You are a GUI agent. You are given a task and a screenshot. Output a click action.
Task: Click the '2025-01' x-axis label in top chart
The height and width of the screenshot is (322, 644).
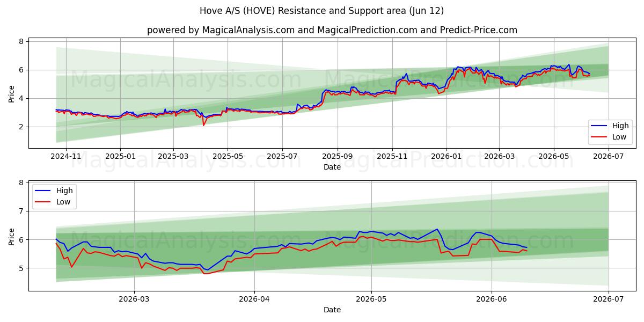tap(120, 158)
